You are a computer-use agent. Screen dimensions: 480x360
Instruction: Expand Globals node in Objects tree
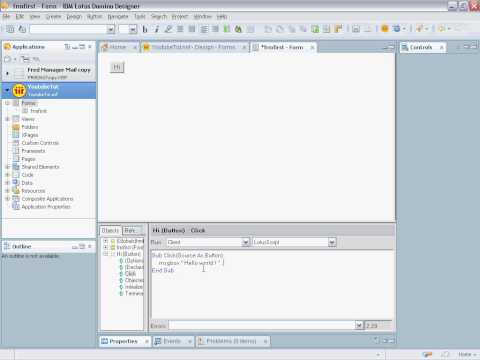click(106, 241)
